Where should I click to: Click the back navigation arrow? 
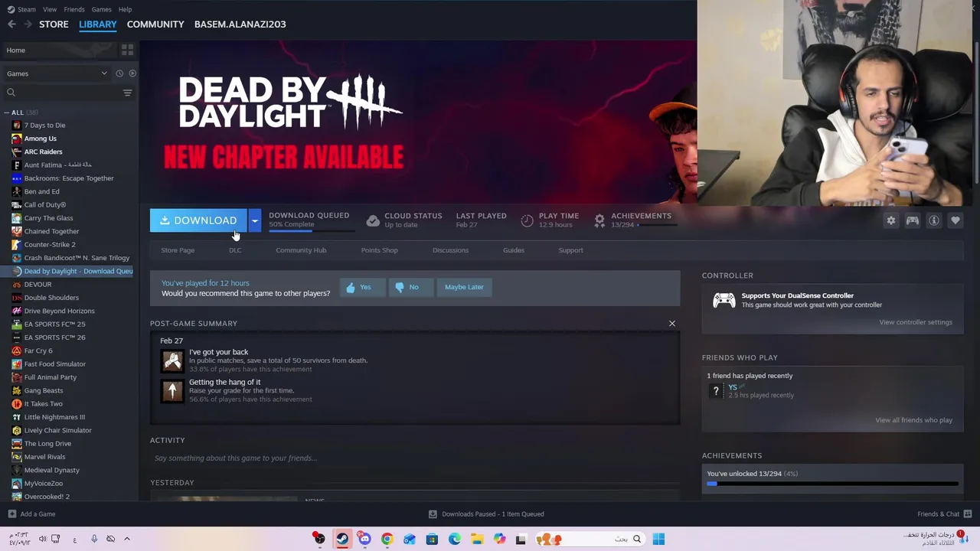point(11,24)
